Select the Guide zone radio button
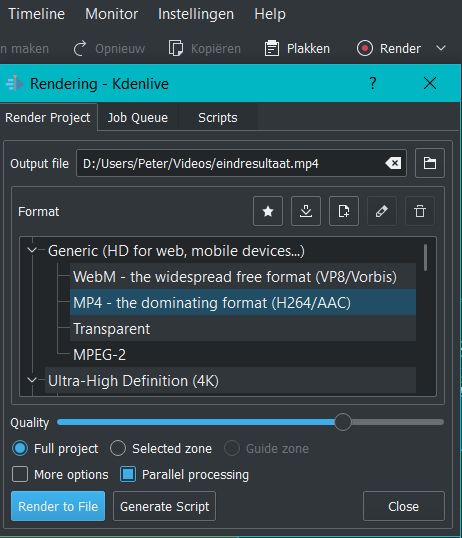Image resolution: width=462 pixels, height=538 pixels. click(232, 448)
